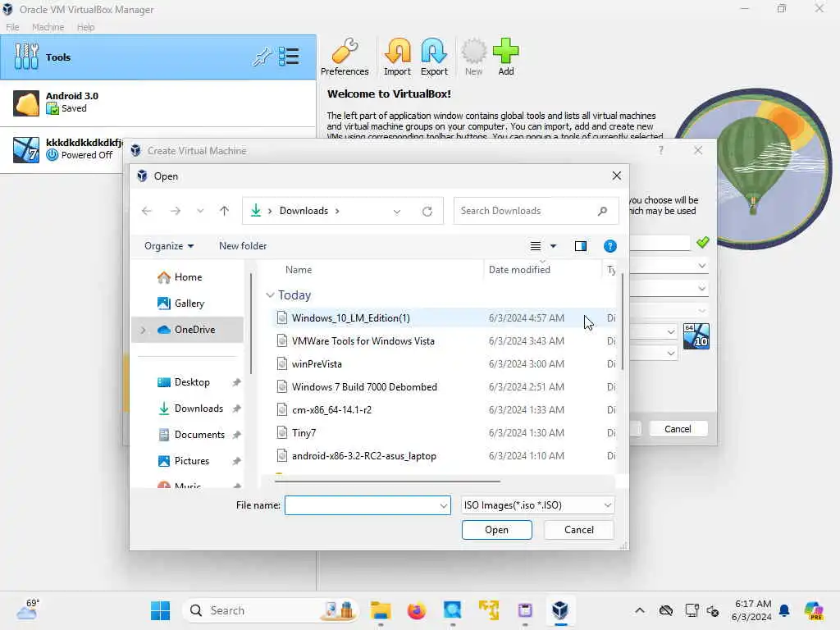Select OneDrive in navigation pane
The height and width of the screenshot is (630, 840).
(187, 330)
